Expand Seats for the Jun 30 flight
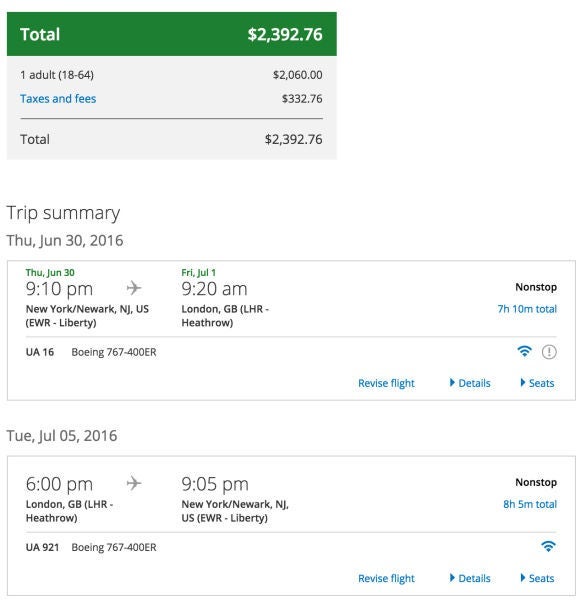Image resolution: width=580 pixels, height=600 pixels. coord(537,383)
